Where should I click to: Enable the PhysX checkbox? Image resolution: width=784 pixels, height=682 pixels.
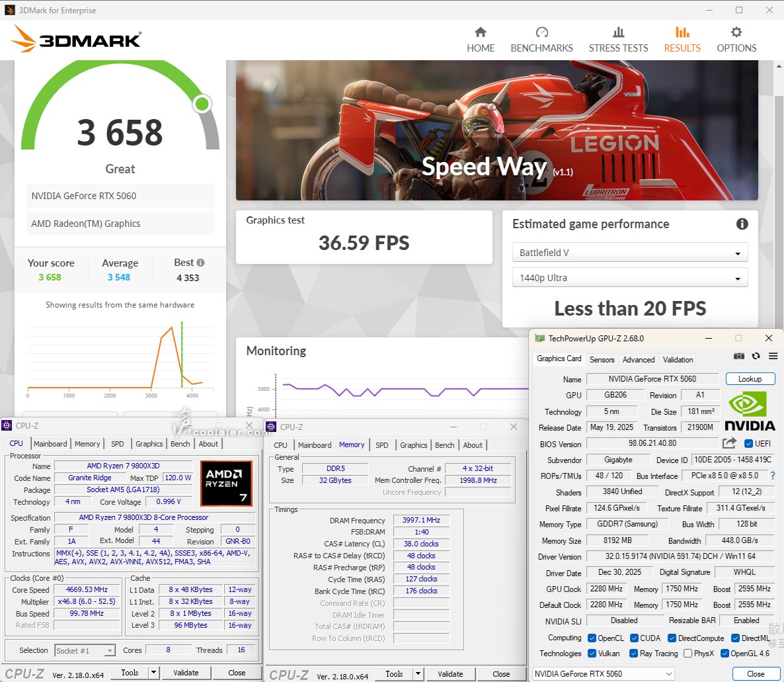coord(688,653)
